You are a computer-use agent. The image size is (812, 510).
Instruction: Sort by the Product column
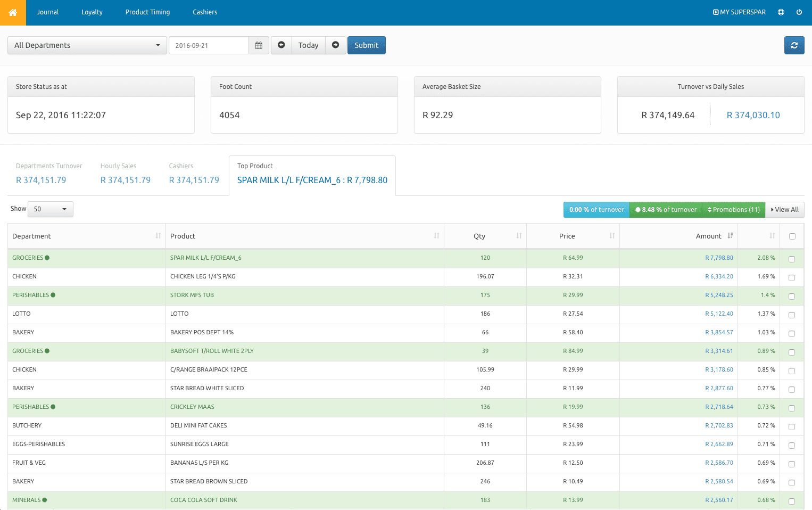point(304,236)
